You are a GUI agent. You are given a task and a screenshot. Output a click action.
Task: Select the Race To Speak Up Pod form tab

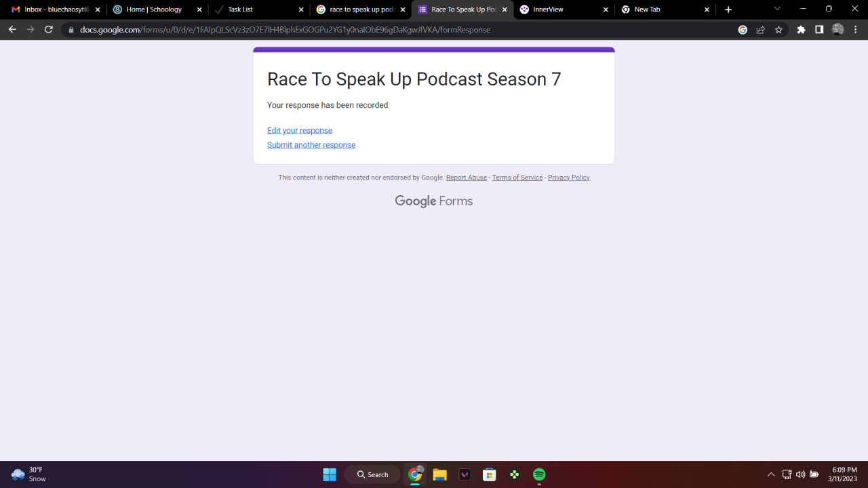pyautogui.click(x=462, y=9)
